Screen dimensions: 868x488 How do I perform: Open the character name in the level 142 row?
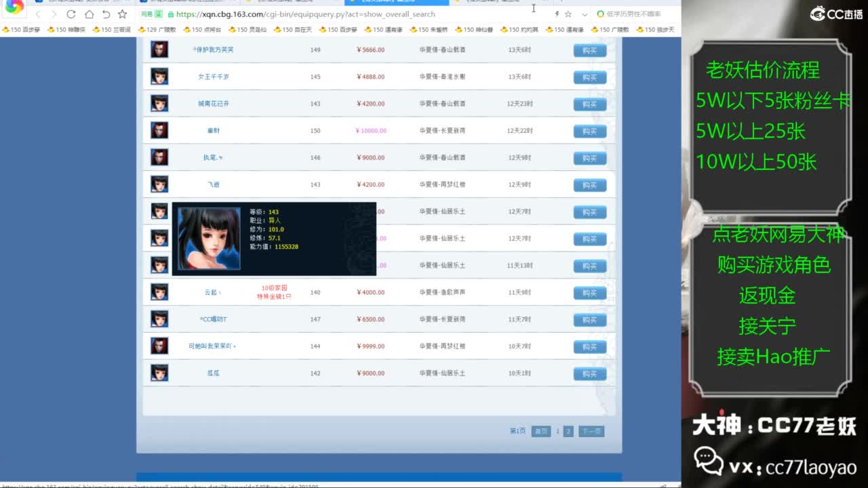click(214, 373)
